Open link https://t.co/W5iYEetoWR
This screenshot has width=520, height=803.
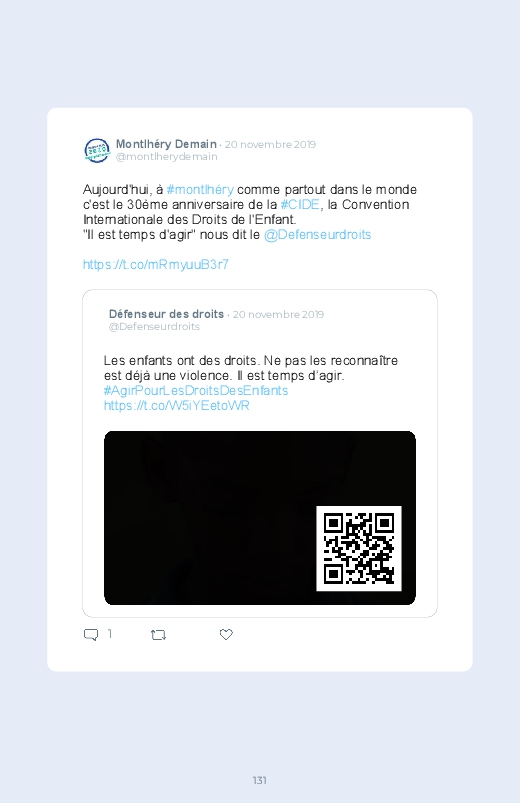[x=177, y=406]
